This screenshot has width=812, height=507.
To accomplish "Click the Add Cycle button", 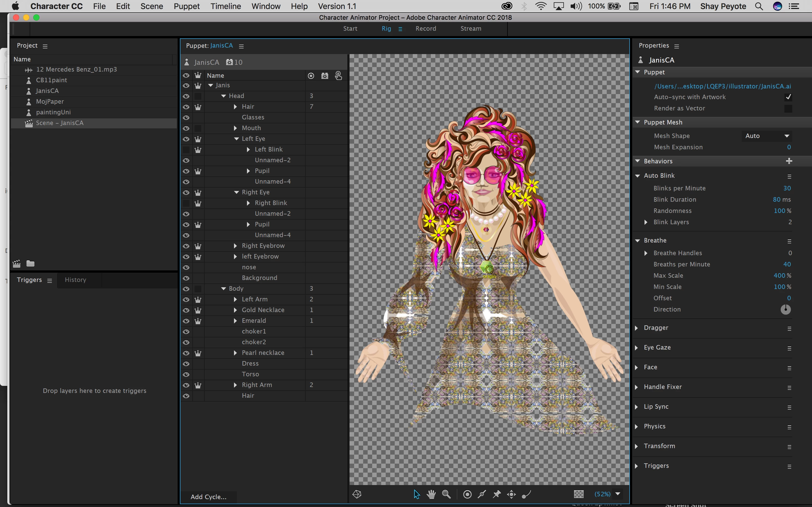I will [208, 497].
